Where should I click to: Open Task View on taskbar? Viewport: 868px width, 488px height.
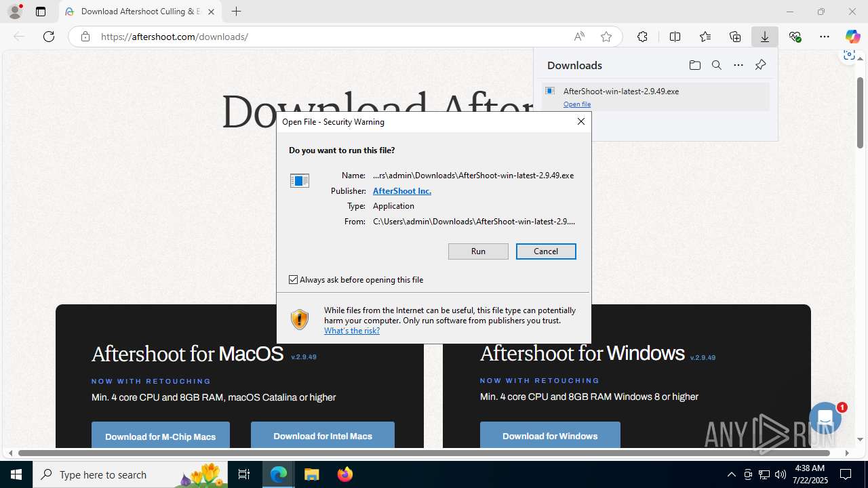pos(245,474)
